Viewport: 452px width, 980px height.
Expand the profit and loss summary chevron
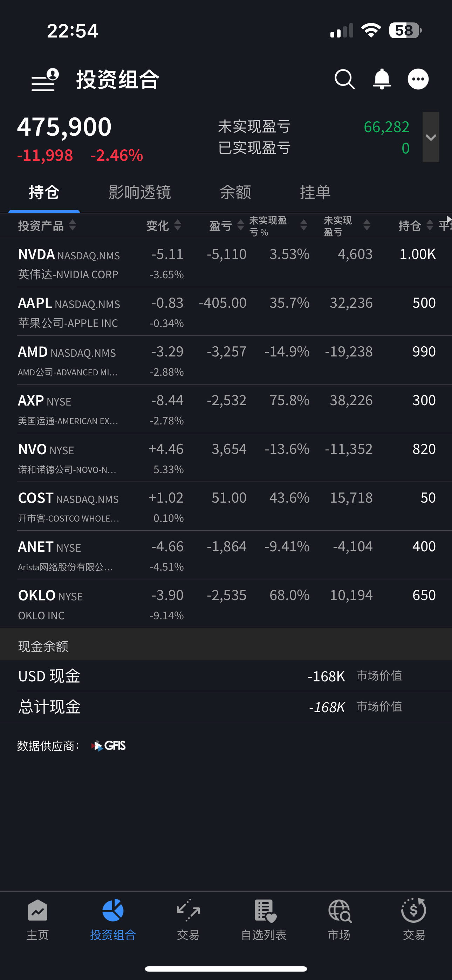[431, 137]
